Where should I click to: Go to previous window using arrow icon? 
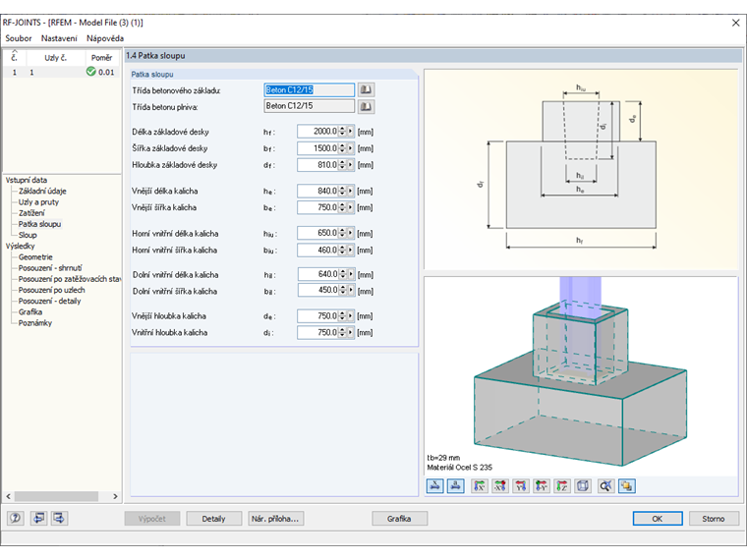(38, 518)
